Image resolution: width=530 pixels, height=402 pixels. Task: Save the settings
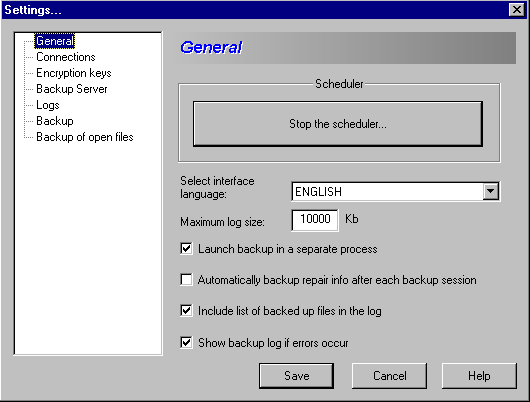click(296, 376)
